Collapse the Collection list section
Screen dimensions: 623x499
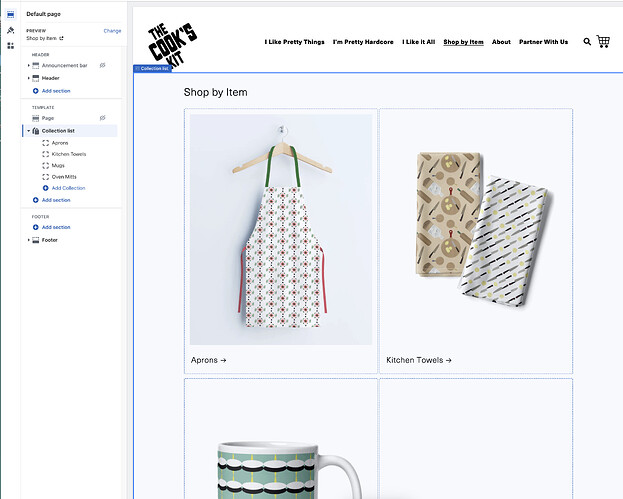point(29,131)
